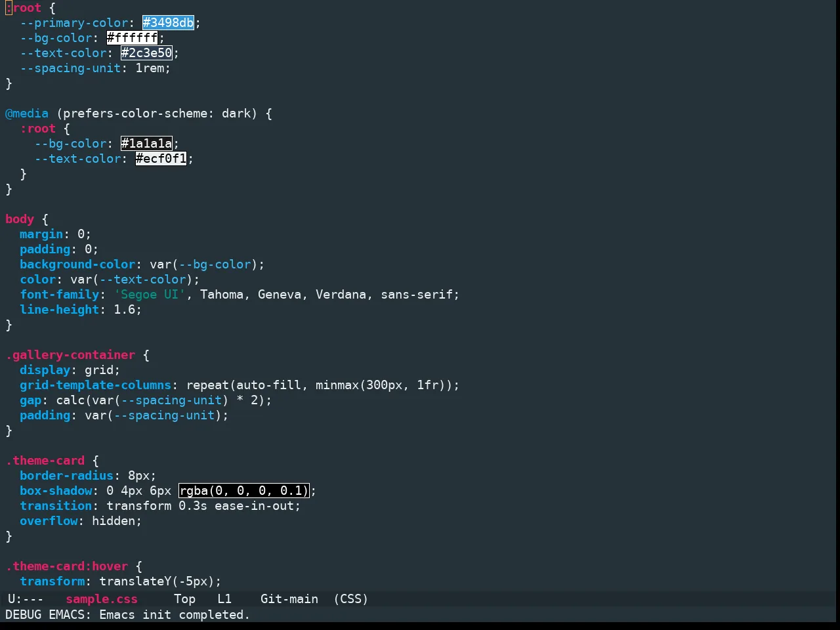The height and width of the screenshot is (630, 840).
Task: Click the border-radius property
Action: point(67,476)
